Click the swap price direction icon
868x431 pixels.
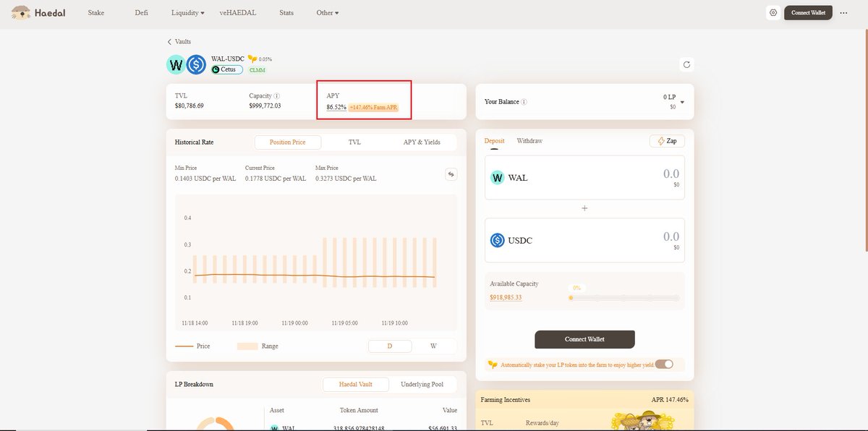click(x=451, y=174)
